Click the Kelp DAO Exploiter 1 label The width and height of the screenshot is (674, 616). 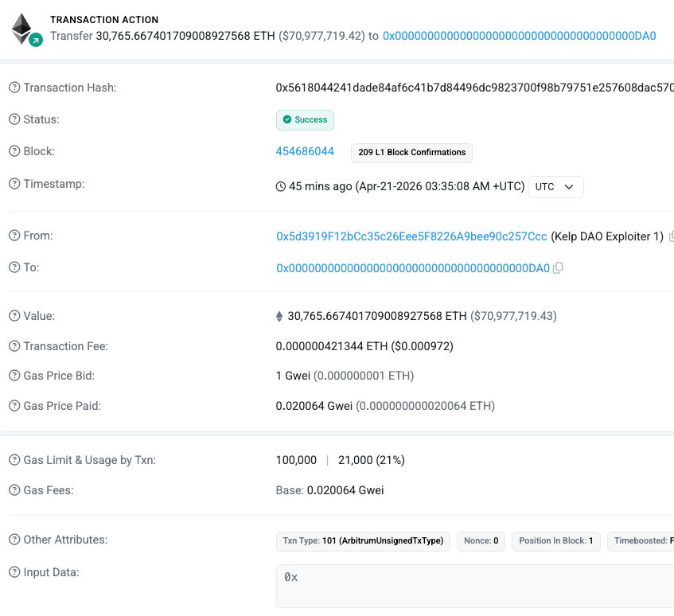pos(607,236)
